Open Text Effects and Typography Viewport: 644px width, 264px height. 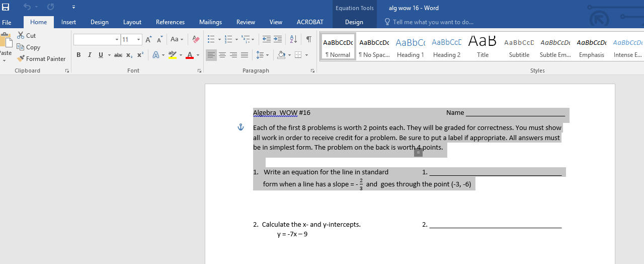coord(155,55)
